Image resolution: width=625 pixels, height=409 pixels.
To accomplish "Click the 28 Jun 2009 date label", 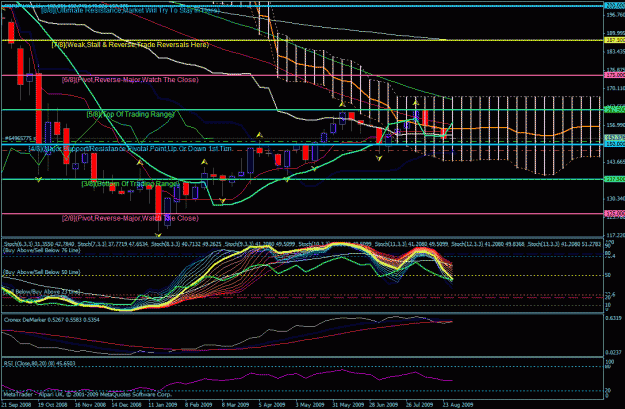I will (x=383, y=405).
